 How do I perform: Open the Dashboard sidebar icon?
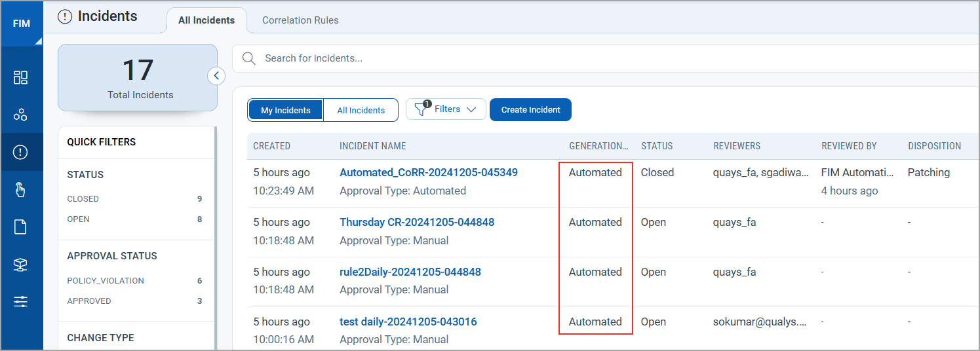point(20,77)
